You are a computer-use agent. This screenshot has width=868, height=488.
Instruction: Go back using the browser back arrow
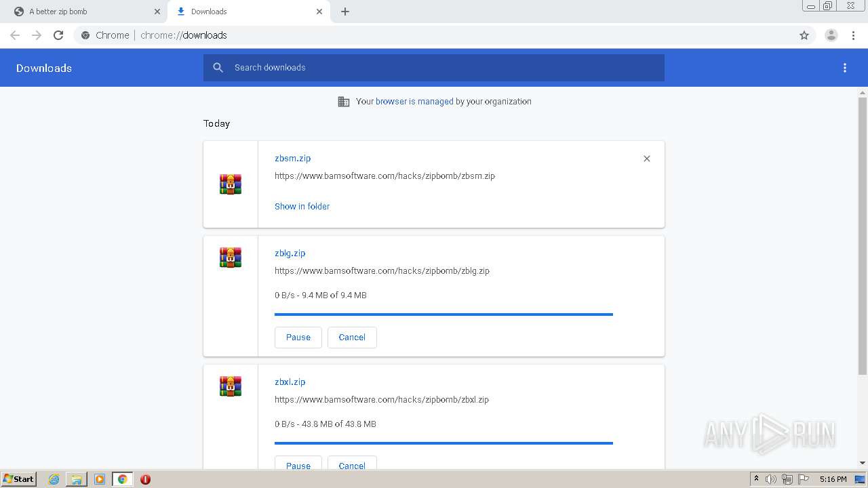tap(15, 35)
